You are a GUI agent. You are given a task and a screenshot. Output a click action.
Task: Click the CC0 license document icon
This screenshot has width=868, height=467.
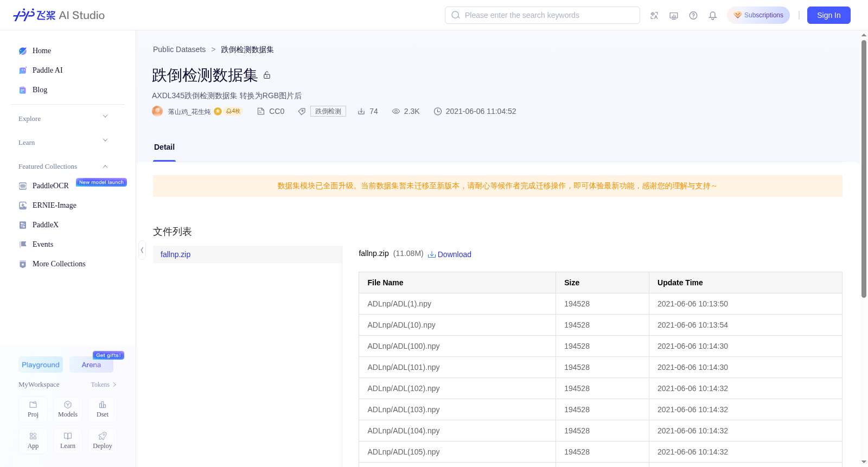(261, 111)
